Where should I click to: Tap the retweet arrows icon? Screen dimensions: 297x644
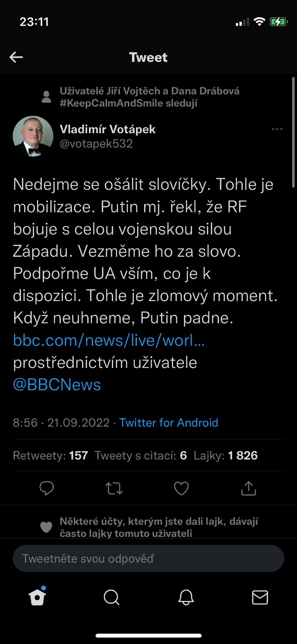(114, 488)
